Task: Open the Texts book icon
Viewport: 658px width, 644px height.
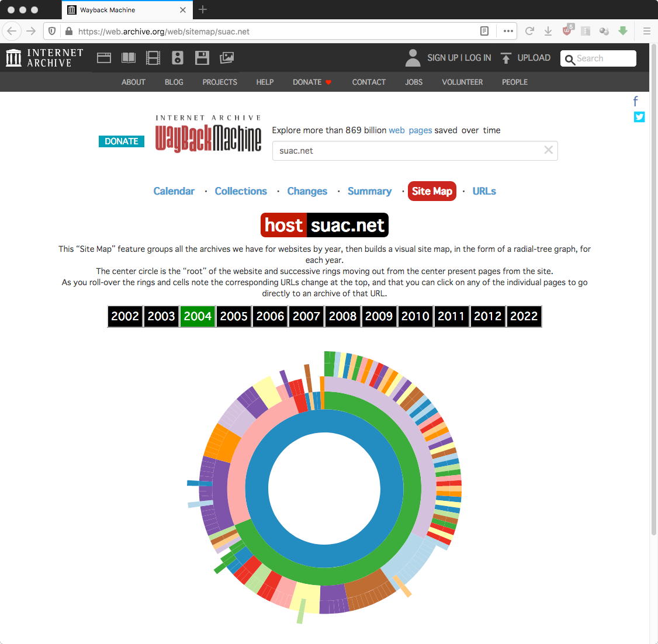Action: point(129,57)
